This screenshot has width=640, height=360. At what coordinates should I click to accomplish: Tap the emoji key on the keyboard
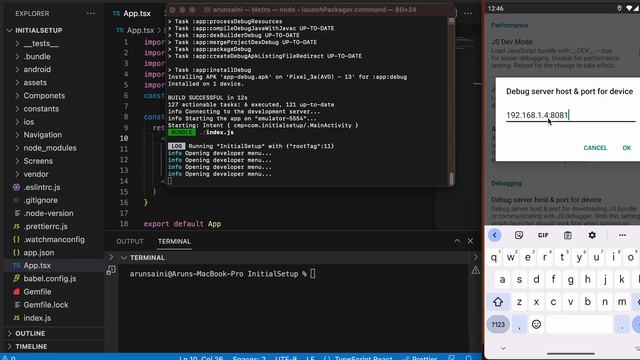(x=536, y=324)
